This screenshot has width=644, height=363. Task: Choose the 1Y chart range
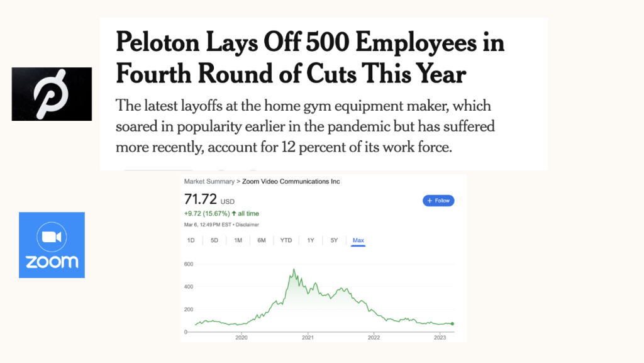click(311, 240)
